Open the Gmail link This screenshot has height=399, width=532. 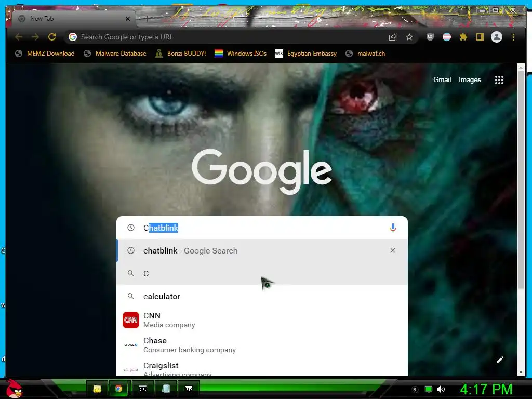tap(442, 79)
